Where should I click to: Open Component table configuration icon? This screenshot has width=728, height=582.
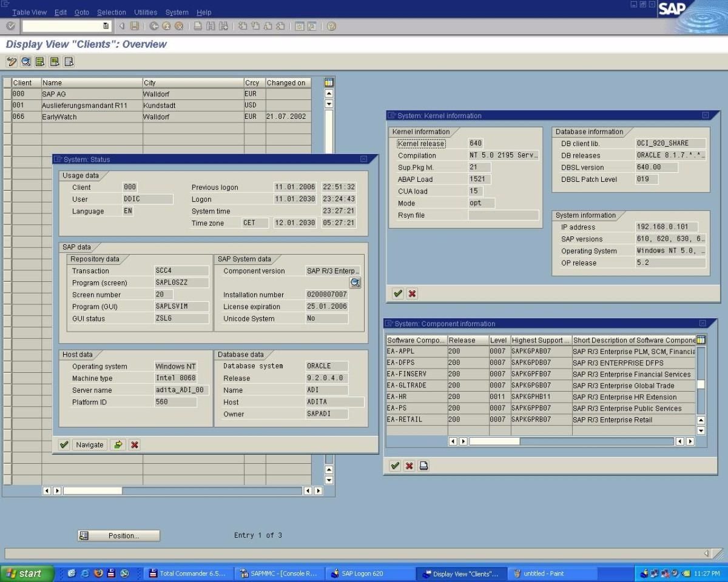tap(701, 340)
